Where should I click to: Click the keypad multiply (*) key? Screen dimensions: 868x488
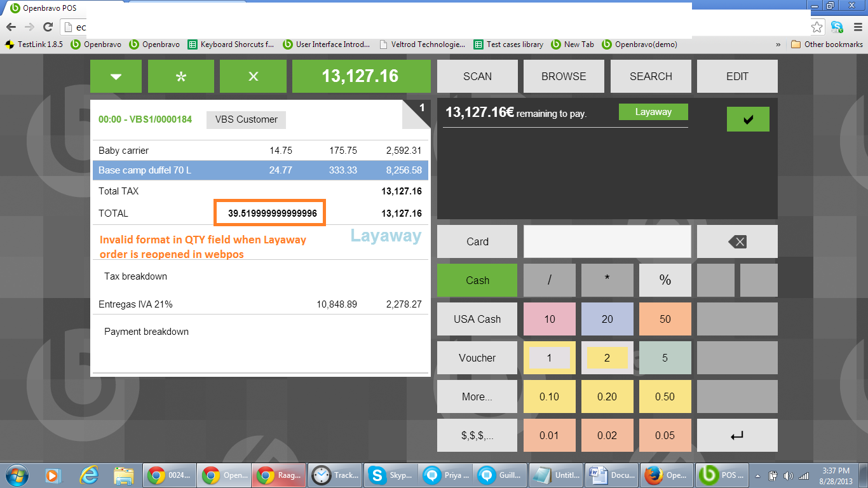tap(607, 280)
